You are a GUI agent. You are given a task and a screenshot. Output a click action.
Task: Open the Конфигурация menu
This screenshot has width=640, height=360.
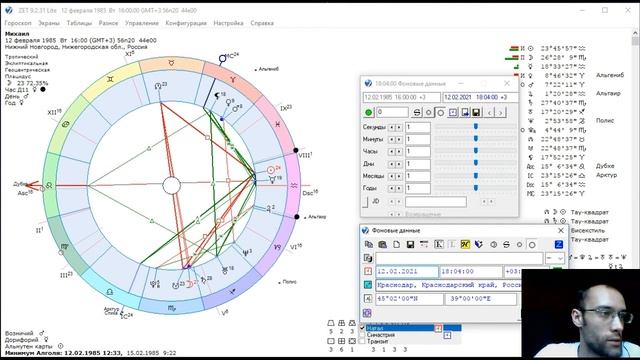(186, 23)
